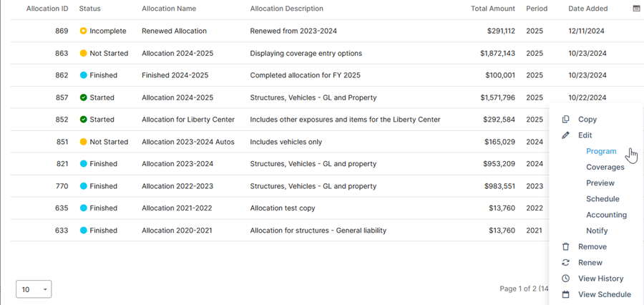Click the blue Finished status dot for allocation 633

click(x=84, y=231)
